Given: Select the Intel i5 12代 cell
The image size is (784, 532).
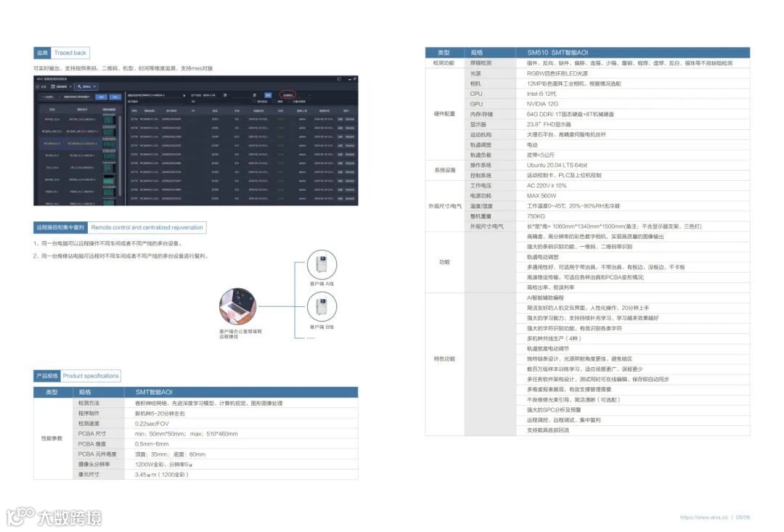Looking at the screenshot, I should tap(633, 94).
